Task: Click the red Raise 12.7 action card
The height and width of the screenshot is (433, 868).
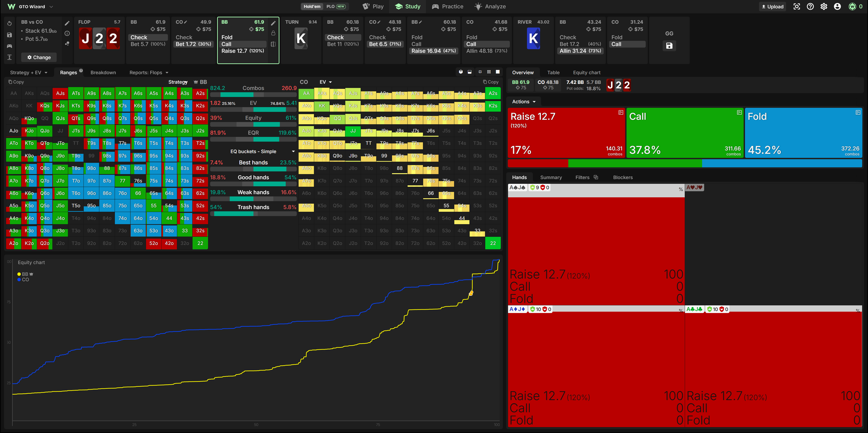Action: tap(566, 133)
